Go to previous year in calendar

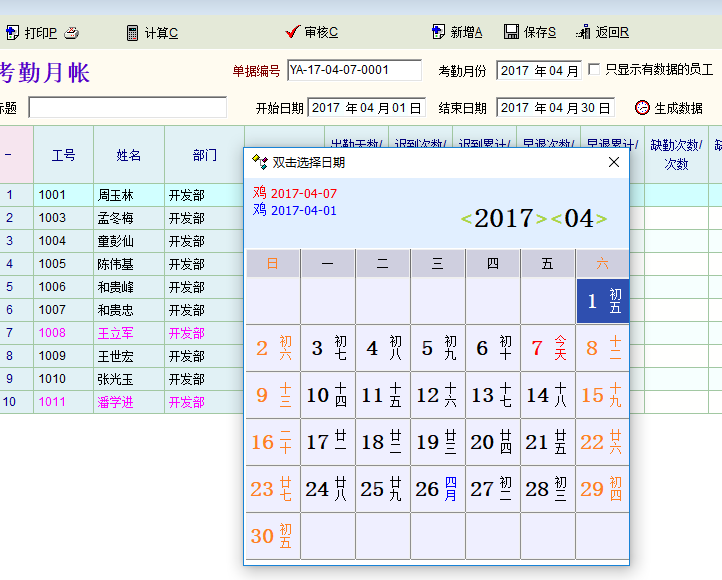click(x=466, y=219)
